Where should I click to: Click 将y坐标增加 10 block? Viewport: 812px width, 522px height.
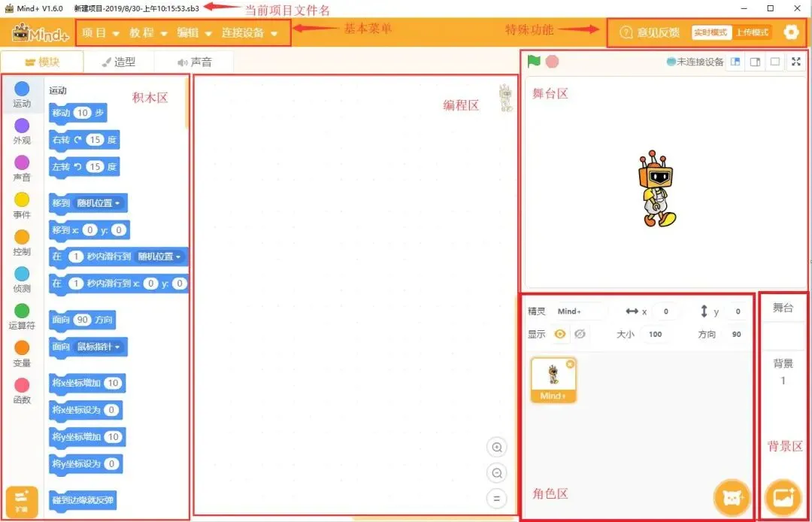tap(87, 437)
